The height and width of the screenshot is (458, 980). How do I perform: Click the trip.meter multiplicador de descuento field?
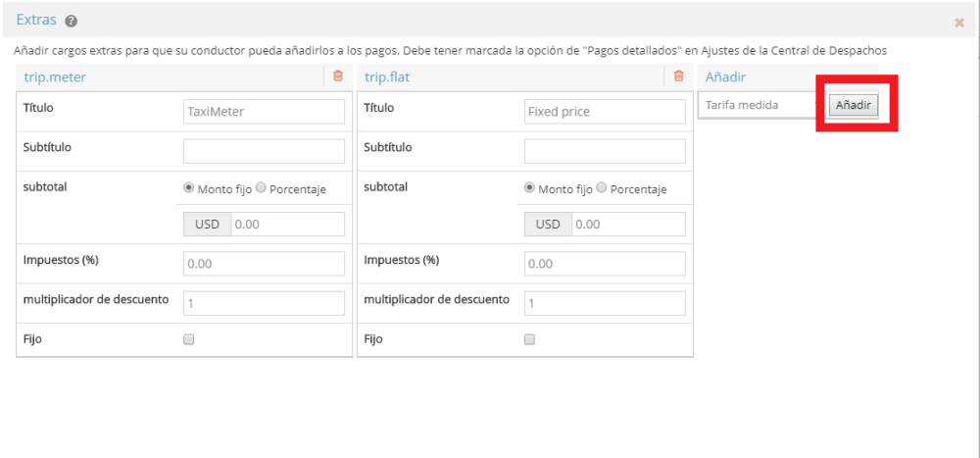coord(264,303)
